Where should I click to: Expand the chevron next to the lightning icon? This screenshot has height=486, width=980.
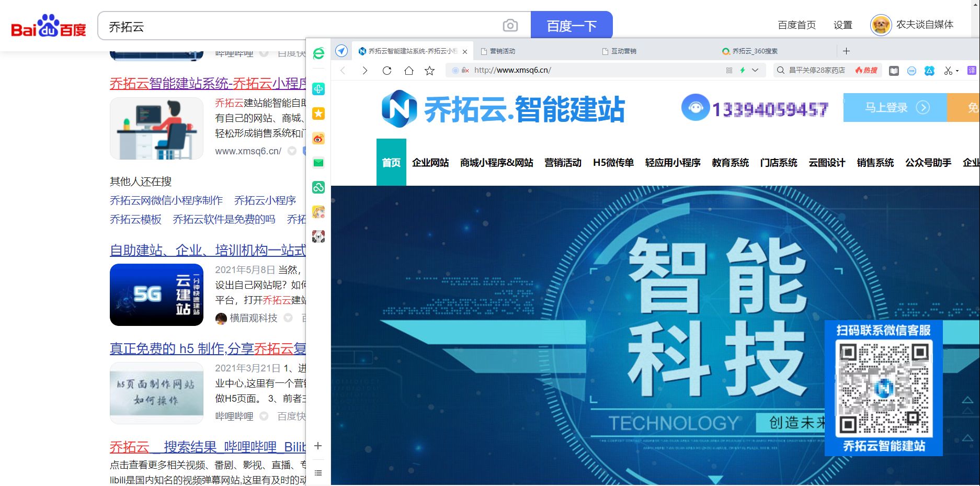click(755, 70)
